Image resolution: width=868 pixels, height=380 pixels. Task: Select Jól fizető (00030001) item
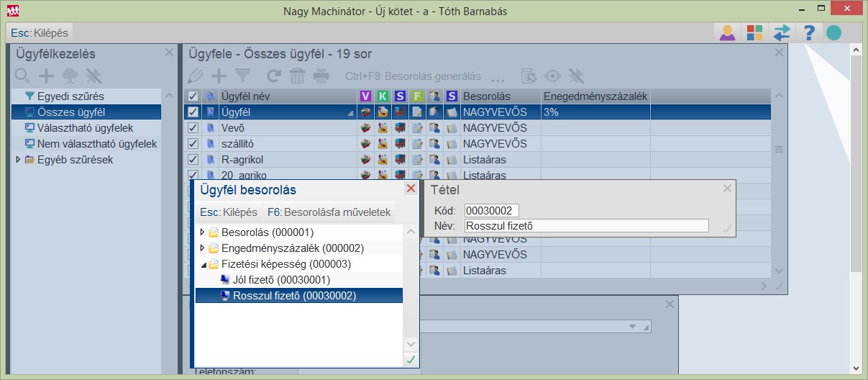(299, 279)
